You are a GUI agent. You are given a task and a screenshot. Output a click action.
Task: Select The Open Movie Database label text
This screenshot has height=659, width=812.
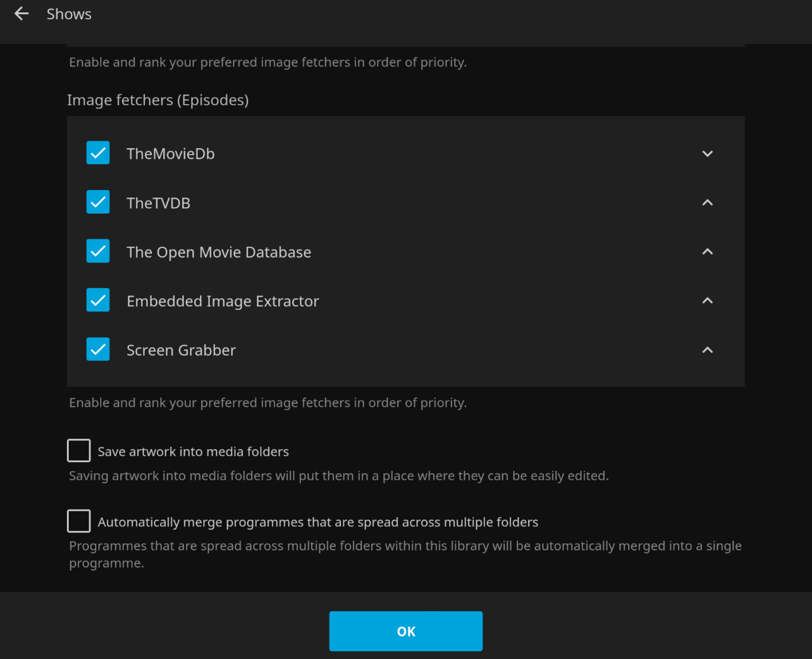pyautogui.click(x=218, y=252)
